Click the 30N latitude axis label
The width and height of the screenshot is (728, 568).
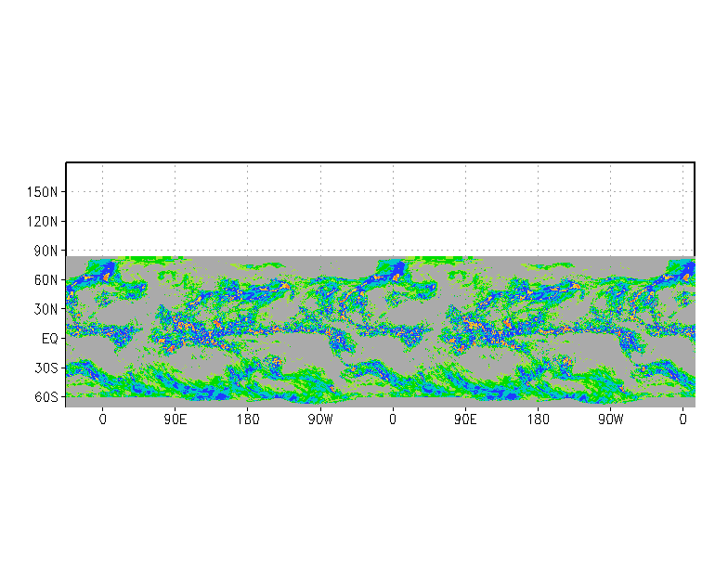click(46, 310)
